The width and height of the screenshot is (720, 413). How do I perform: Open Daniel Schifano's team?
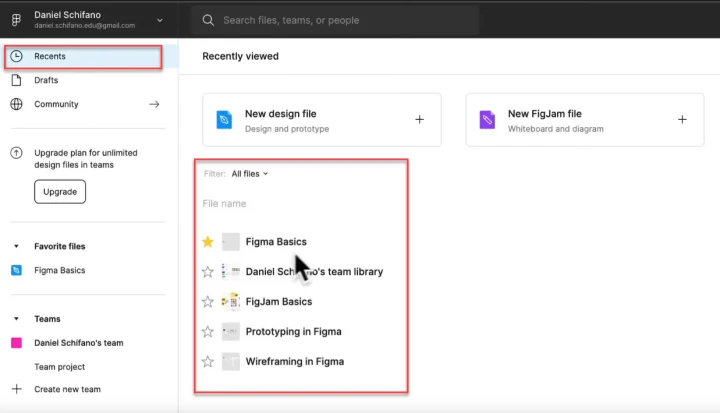click(x=79, y=343)
